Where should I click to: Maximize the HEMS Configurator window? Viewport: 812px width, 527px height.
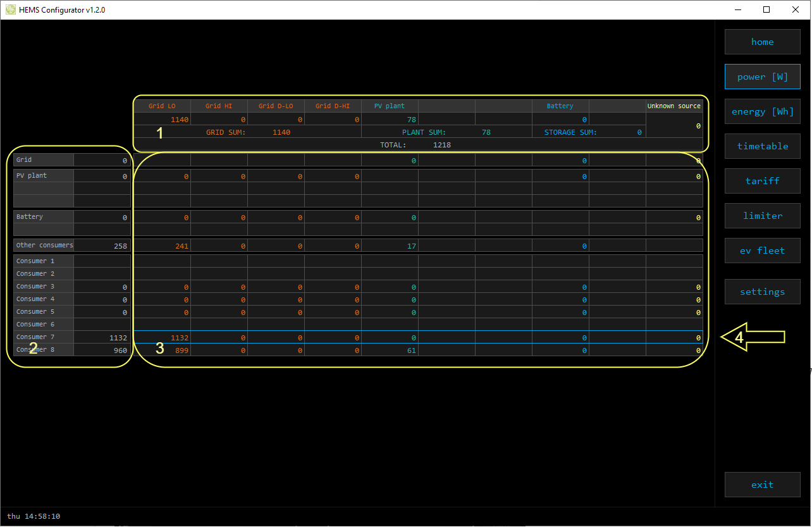[766, 9]
